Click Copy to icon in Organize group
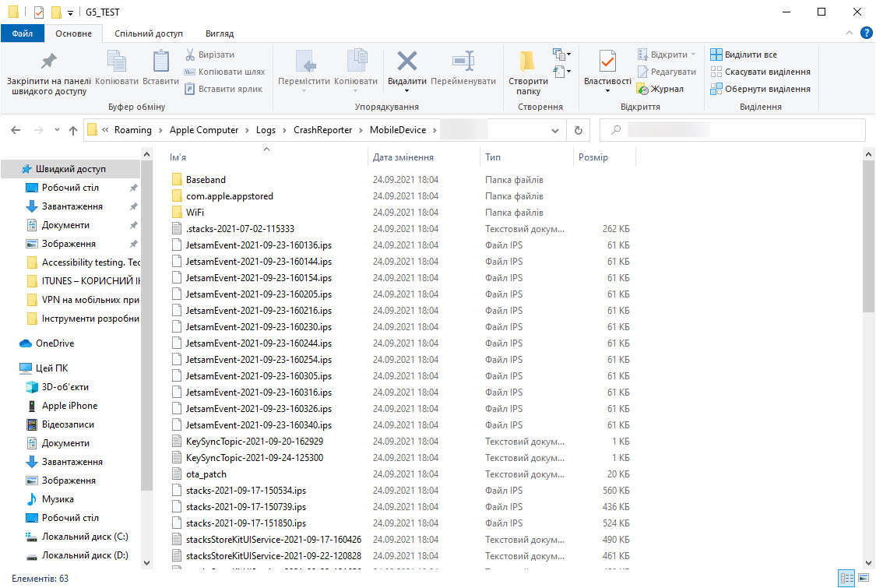Viewport: 876px width, 588px height. [x=357, y=62]
